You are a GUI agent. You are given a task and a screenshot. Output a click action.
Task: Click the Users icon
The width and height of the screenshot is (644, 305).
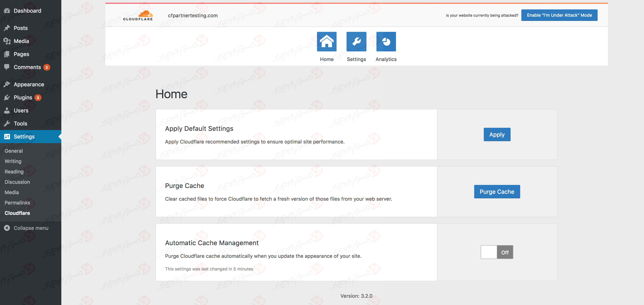point(7,110)
